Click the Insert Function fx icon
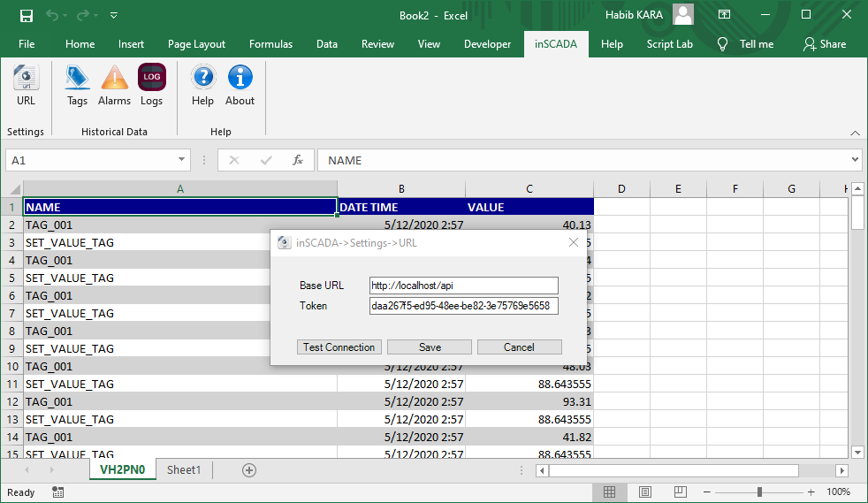Image resolution: width=868 pixels, height=503 pixels. point(298,160)
